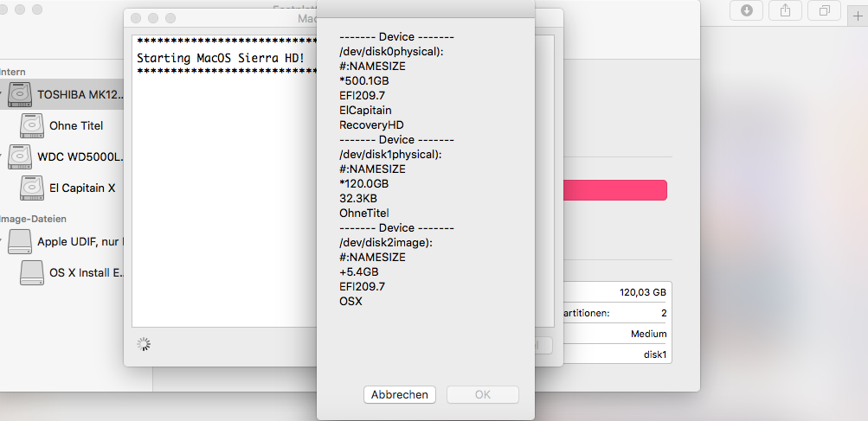Click the TOSHIBA MK12 drive icon

click(20, 94)
